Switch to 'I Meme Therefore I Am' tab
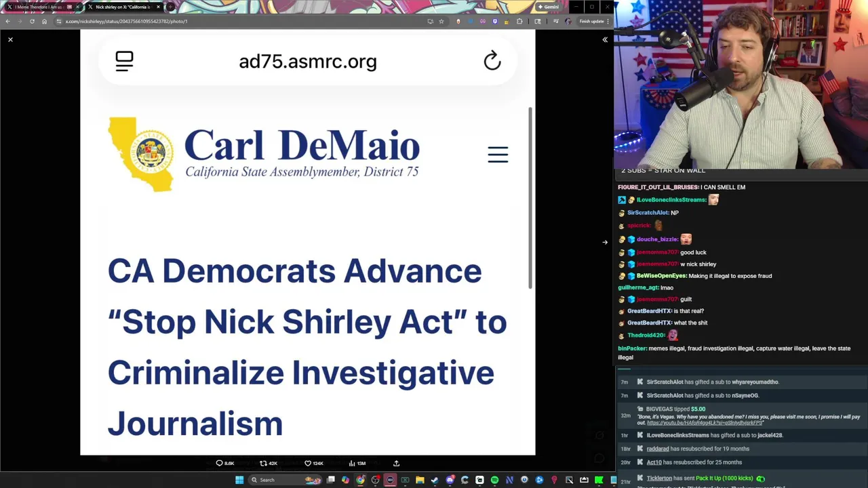This screenshot has width=868, height=488. pyautogui.click(x=42, y=7)
